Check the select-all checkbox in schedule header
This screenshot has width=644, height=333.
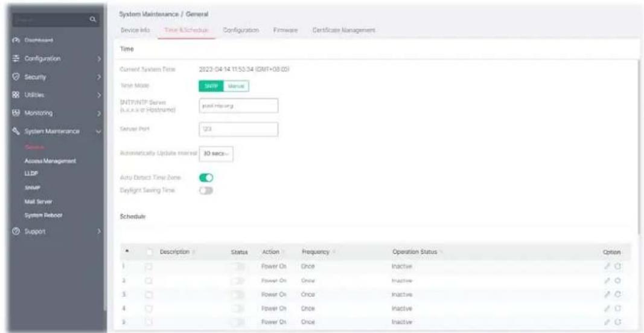[x=148, y=252]
